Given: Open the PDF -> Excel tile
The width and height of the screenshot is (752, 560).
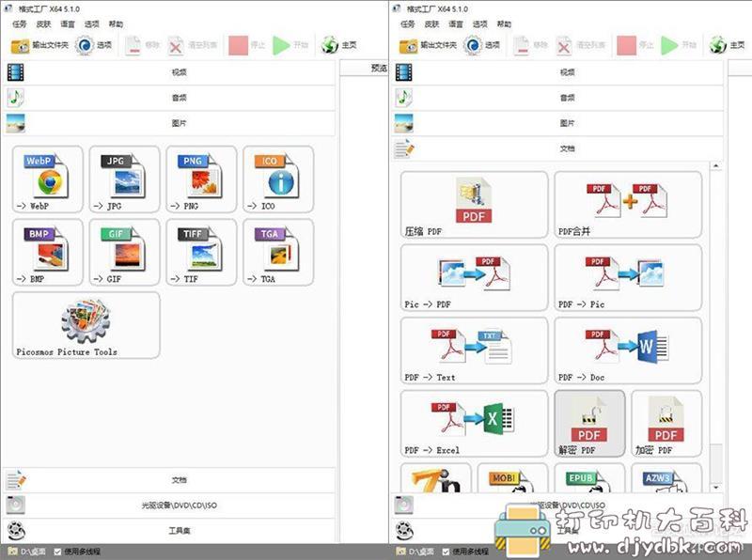Looking at the screenshot, I should [x=474, y=424].
